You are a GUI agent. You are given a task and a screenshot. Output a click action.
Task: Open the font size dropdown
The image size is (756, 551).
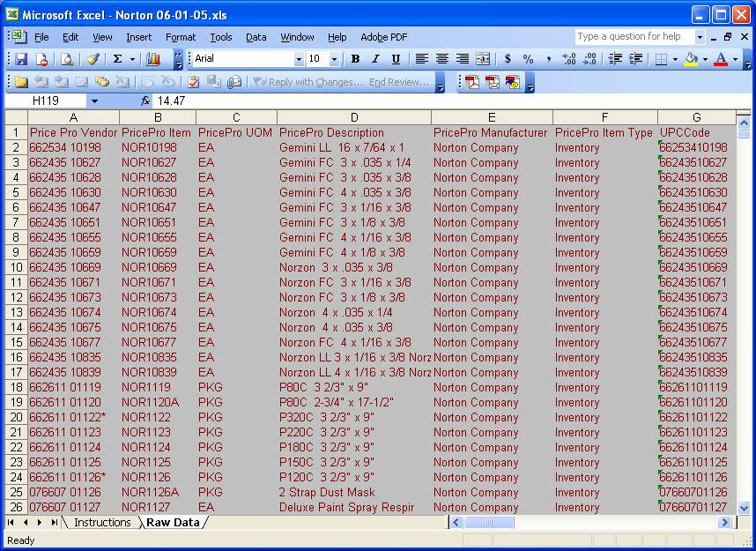pos(334,59)
